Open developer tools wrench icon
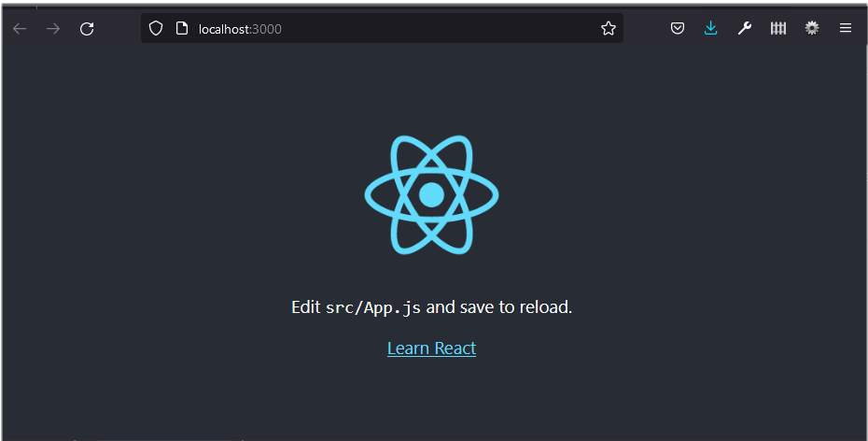The height and width of the screenshot is (441, 868). (745, 28)
